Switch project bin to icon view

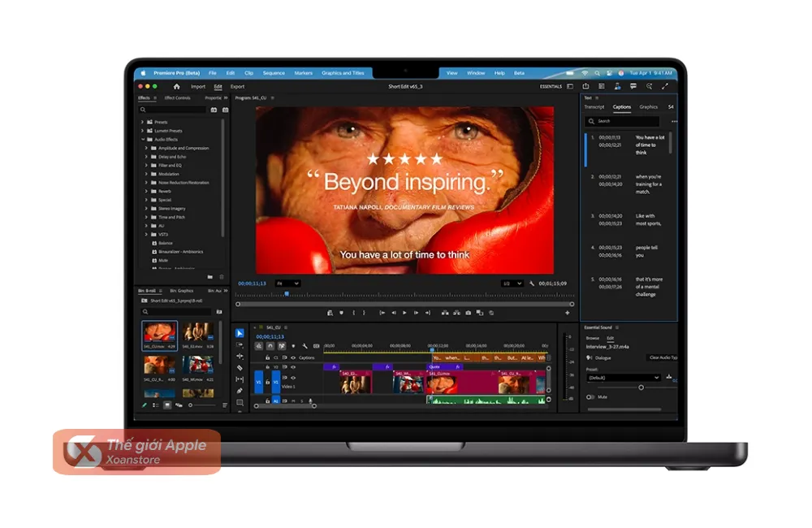click(166, 405)
